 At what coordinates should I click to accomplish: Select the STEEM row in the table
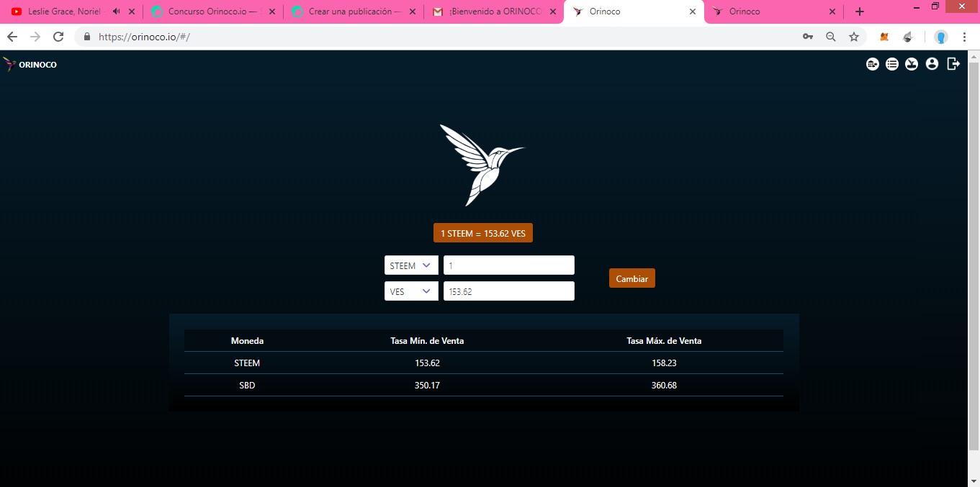click(x=483, y=363)
